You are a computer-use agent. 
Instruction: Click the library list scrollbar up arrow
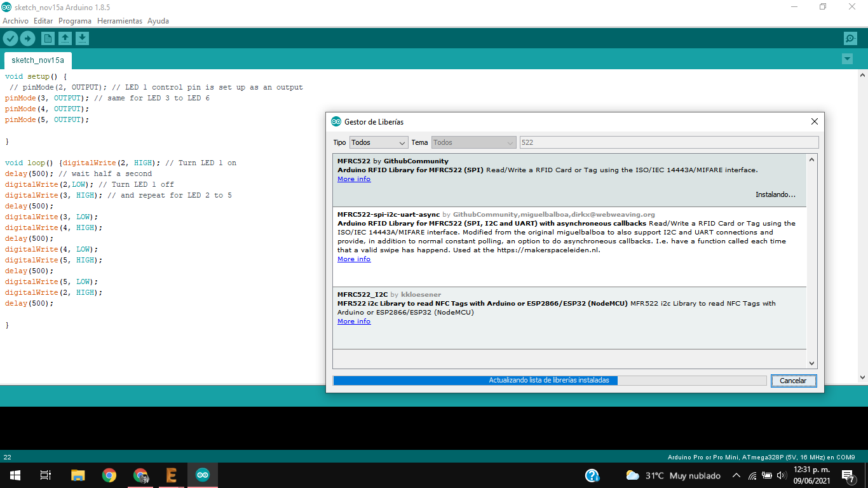(811, 159)
